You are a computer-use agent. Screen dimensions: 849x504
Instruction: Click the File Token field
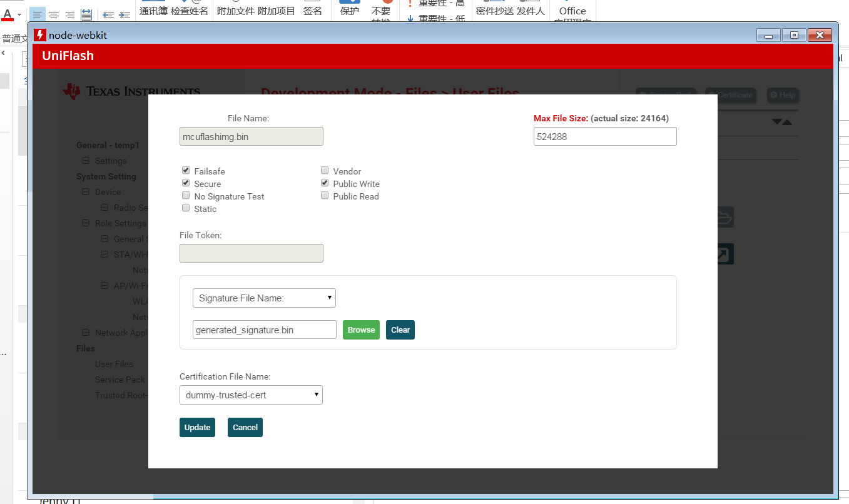(x=252, y=253)
